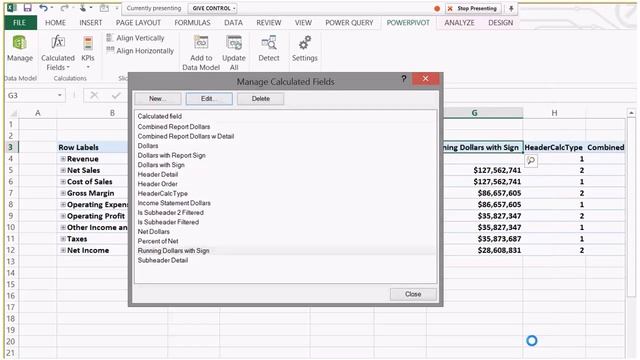The image size is (640, 360).
Task: Open the KPIs dropdown icon
Action: coord(88,43)
